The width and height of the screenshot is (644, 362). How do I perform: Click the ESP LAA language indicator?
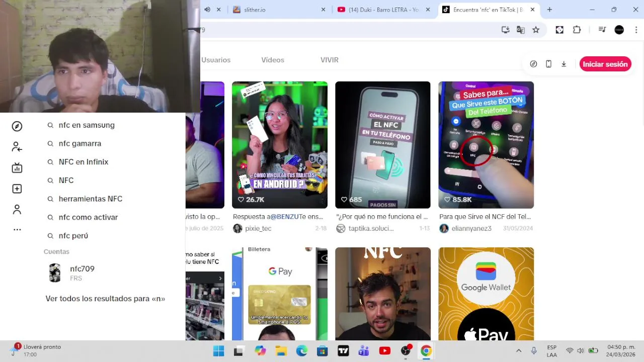(x=552, y=350)
